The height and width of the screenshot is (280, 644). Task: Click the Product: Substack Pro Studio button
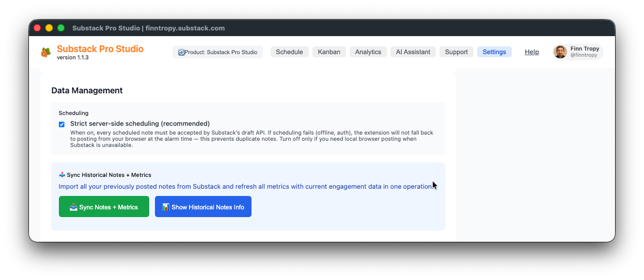(x=217, y=52)
